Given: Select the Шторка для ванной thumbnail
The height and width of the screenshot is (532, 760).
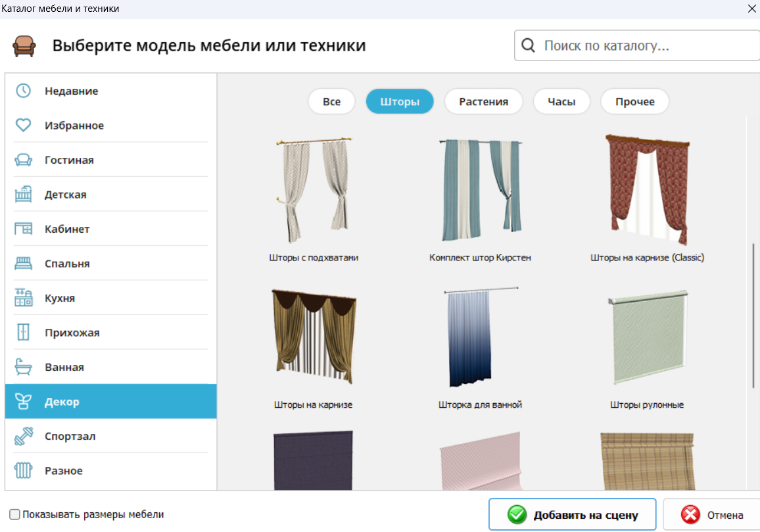Looking at the screenshot, I should tap(481, 337).
